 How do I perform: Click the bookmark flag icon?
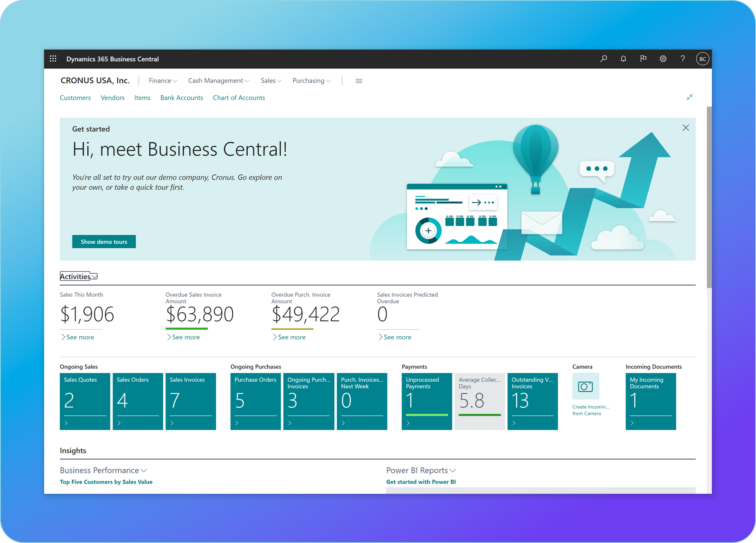coord(643,59)
